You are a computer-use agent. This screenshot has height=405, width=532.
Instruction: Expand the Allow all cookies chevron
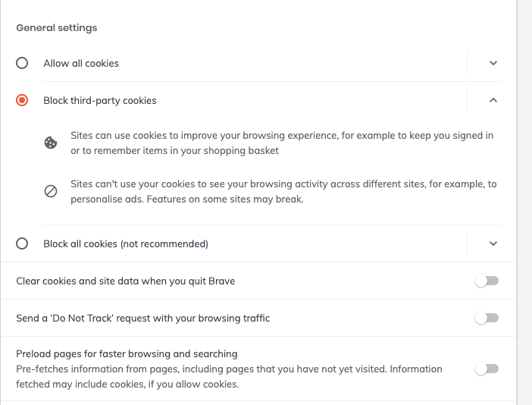[493, 63]
